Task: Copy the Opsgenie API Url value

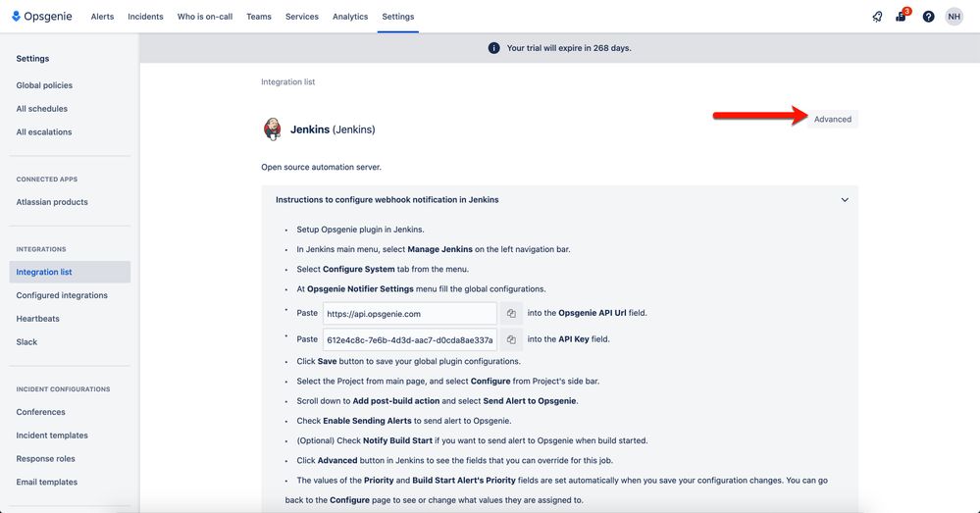Action: point(511,313)
